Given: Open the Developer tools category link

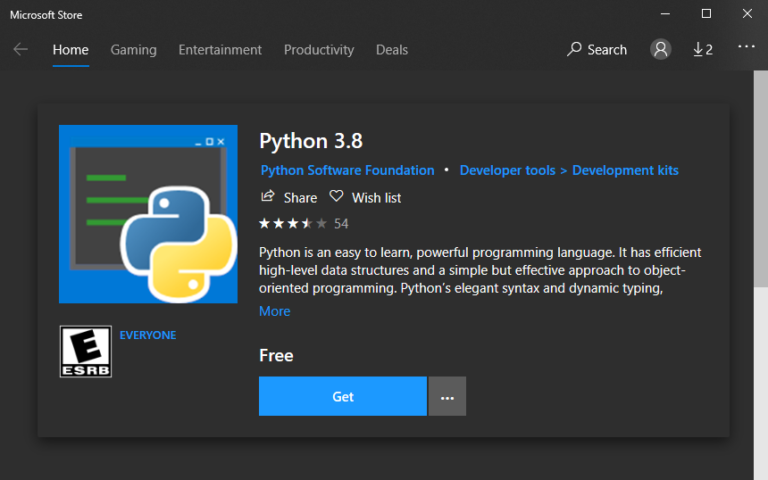Looking at the screenshot, I should coord(506,170).
